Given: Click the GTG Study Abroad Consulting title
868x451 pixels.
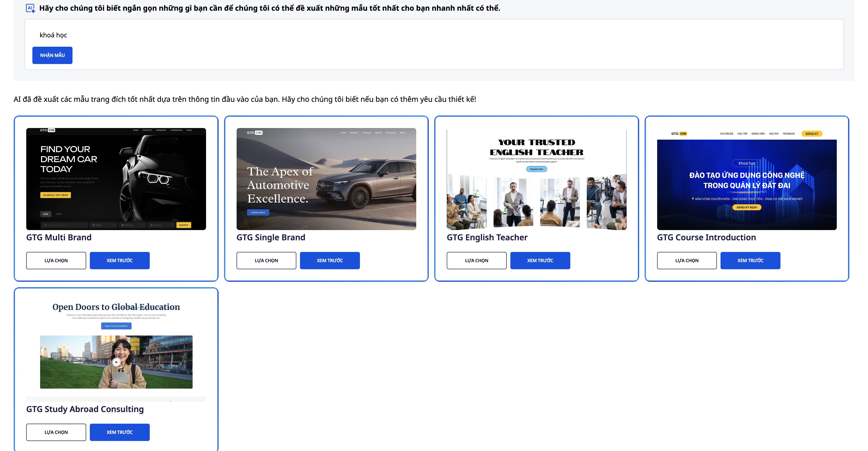Looking at the screenshot, I should point(85,409).
